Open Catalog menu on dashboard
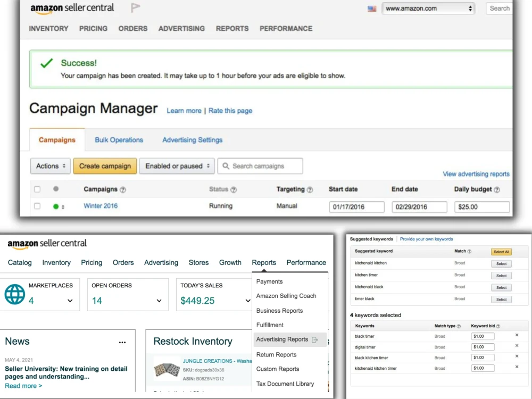The height and width of the screenshot is (399, 532). 20,263
